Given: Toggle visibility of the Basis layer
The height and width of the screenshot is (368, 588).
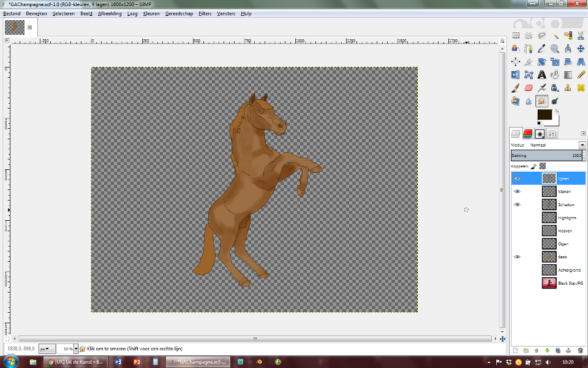Looking at the screenshot, I should click(x=517, y=257).
